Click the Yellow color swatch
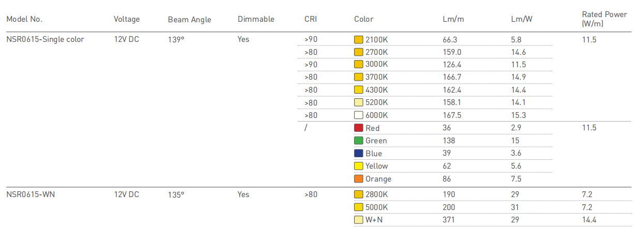This screenshot has width=644, height=240. click(x=358, y=166)
